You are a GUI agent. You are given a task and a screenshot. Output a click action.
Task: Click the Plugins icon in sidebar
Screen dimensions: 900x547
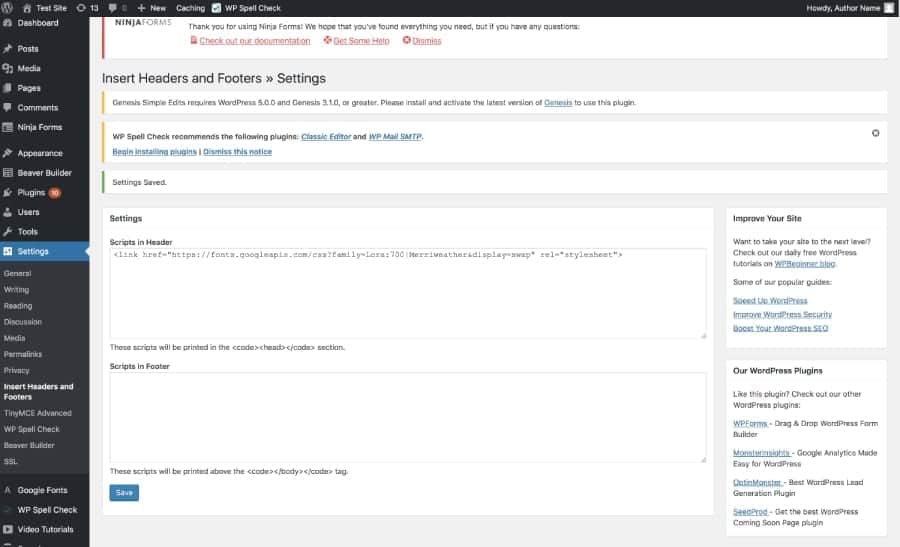(8, 192)
